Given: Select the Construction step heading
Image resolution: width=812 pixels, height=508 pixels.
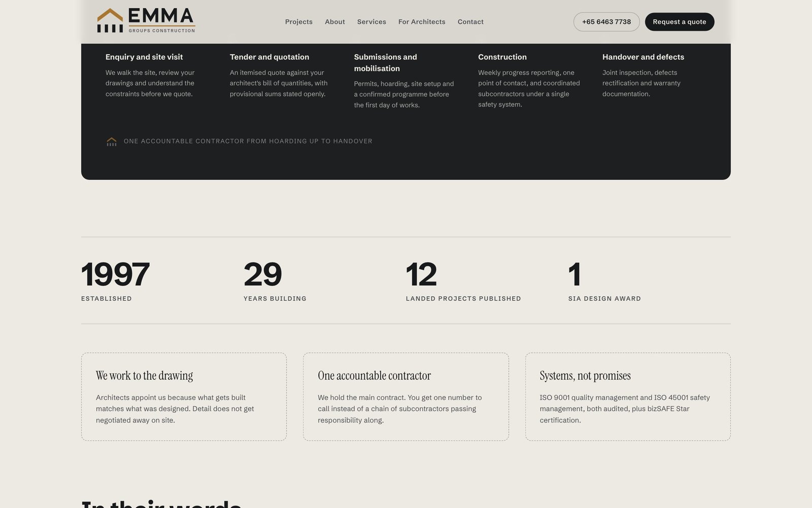Looking at the screenshot, I should [502, 57].
